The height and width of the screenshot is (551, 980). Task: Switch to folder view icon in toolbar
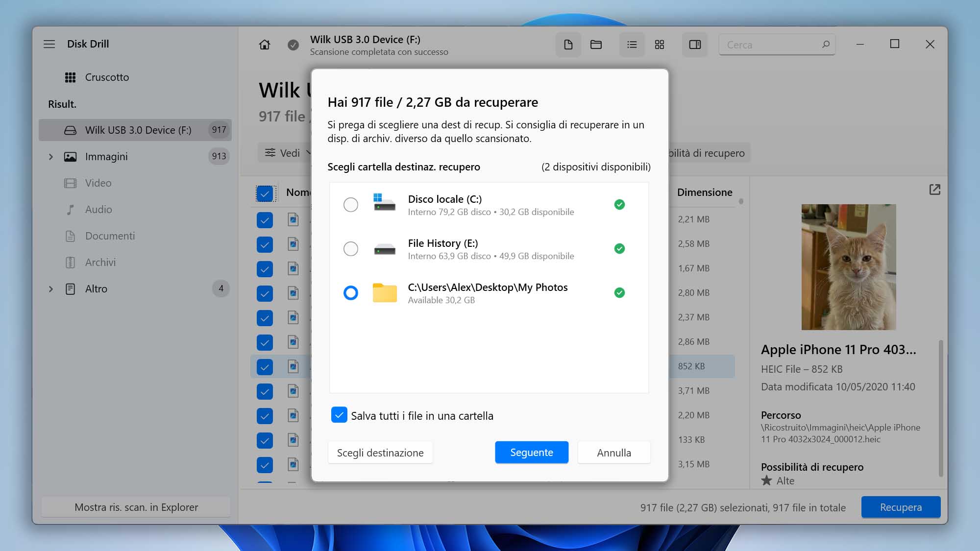pos(596,45)
